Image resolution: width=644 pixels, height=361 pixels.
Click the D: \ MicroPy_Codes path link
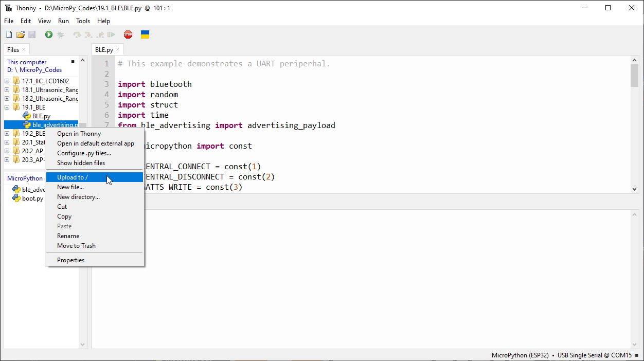34,70
